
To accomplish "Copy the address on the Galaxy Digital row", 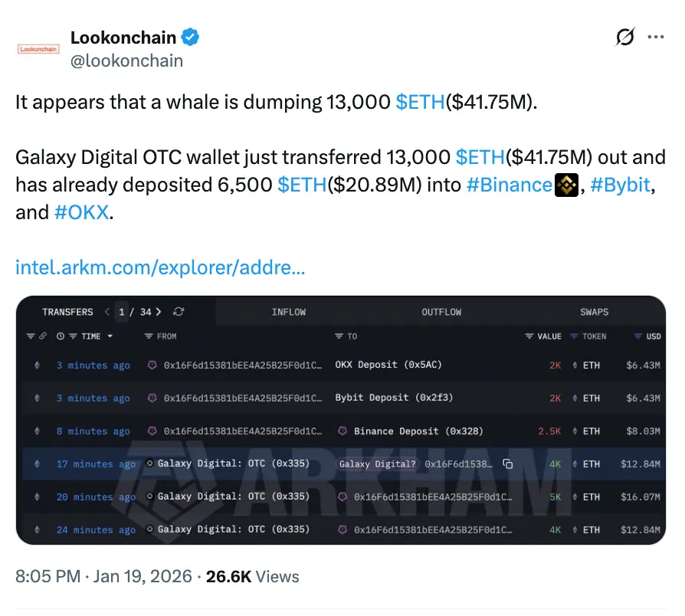I will (x=507, y=464).
